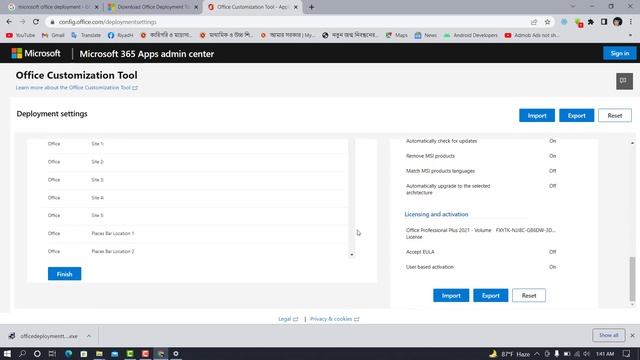
Task: Open News bookmark
Action: coord(426,36)
